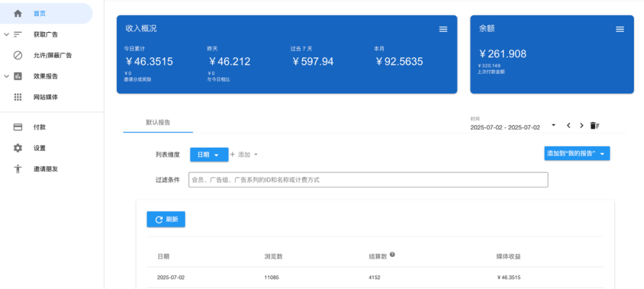This screenshot has width=644, height=289.
Task: Open 获取广告 menu item
Action: (x=45, y=35)
